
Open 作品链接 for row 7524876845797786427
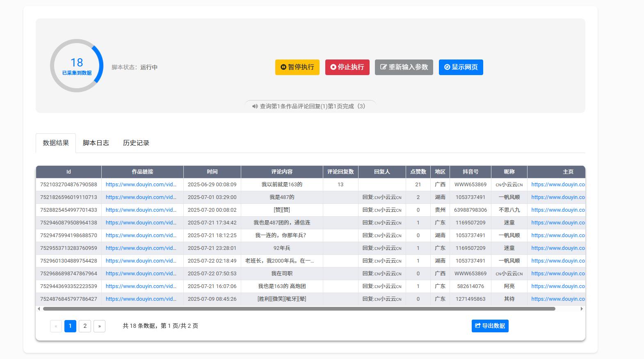141,299
